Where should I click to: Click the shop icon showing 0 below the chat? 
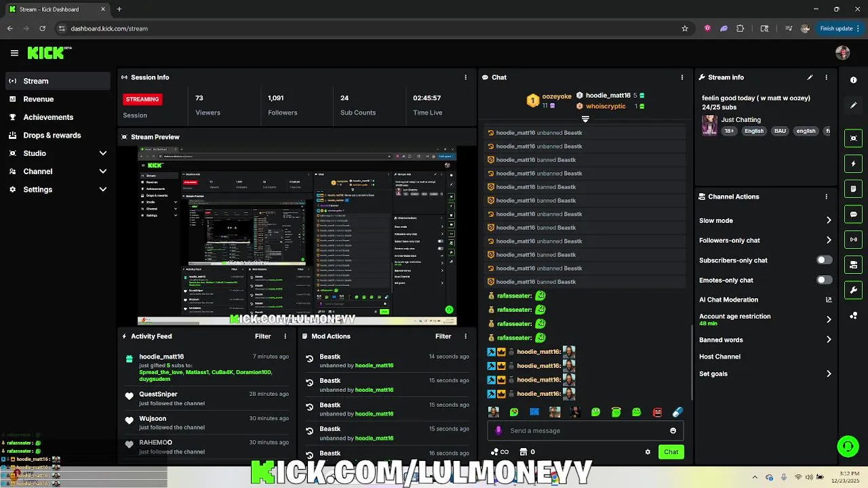(527, 452)
